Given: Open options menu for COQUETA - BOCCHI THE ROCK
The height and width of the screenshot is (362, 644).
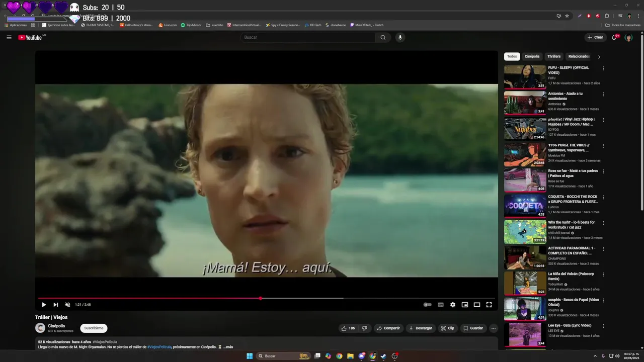Looking at the screenshot, I should click(603, 197).
